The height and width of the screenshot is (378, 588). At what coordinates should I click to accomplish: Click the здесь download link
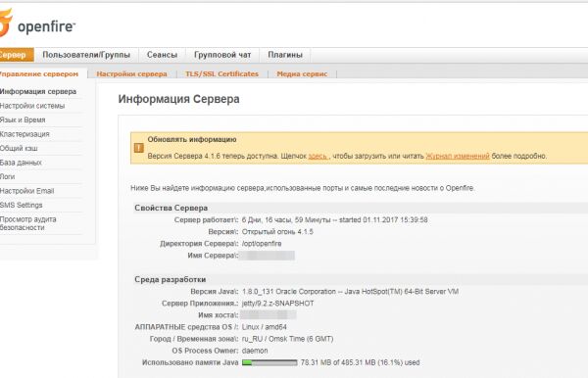(318, 156)
